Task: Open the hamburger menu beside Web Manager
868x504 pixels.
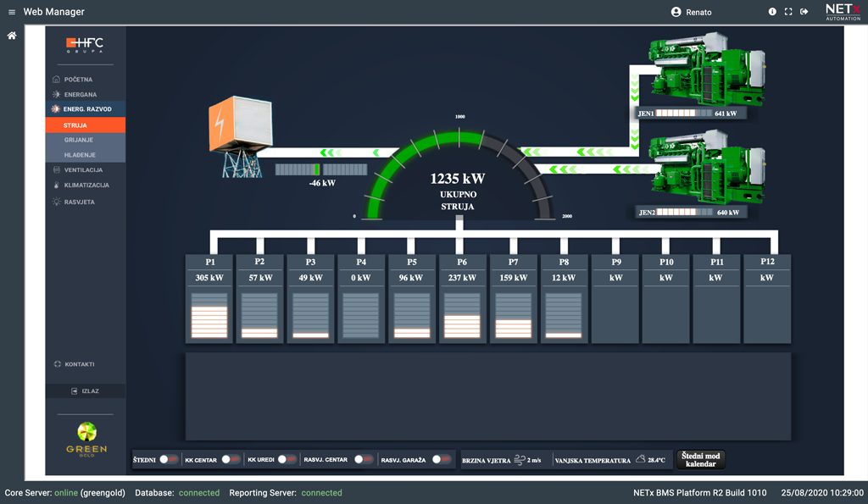Action: click(x=12, y=12)
